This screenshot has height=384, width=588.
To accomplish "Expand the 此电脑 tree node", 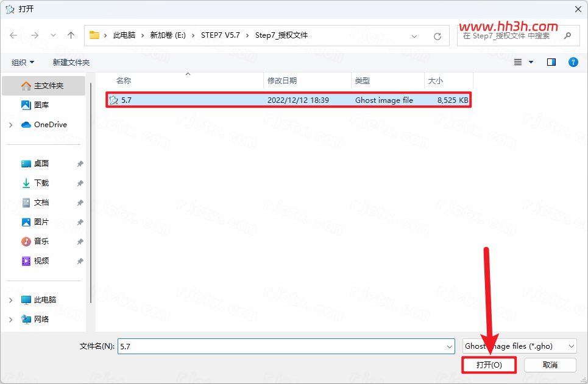I will click(x=11, y=300).
